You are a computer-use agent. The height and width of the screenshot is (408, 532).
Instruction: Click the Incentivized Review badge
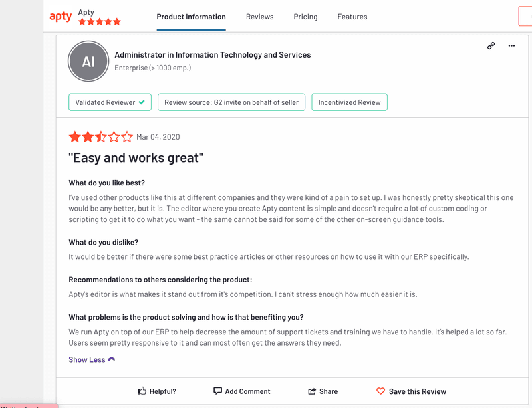[349, 102]
